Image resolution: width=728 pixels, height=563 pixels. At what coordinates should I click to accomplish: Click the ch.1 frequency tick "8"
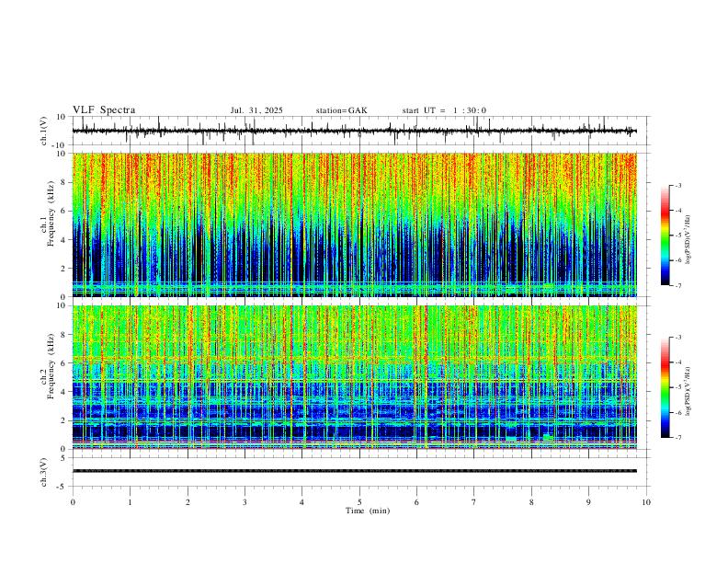coord(63,182)
